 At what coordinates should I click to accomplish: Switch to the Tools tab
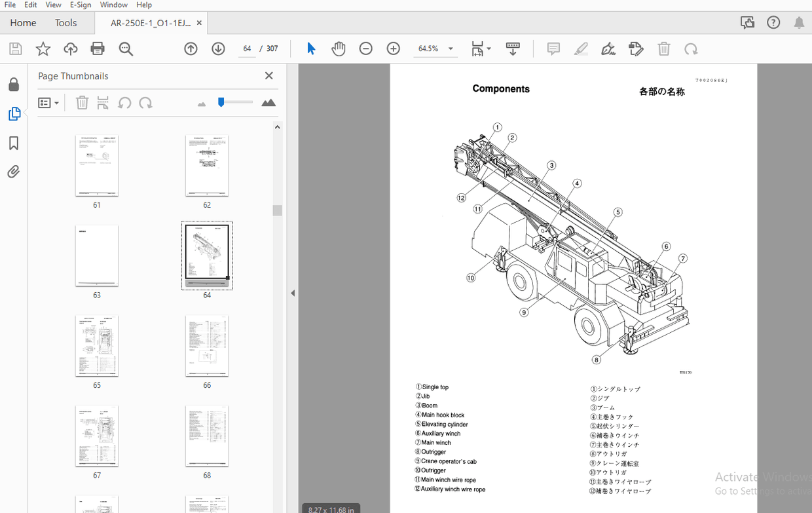(x=65, y=22)
